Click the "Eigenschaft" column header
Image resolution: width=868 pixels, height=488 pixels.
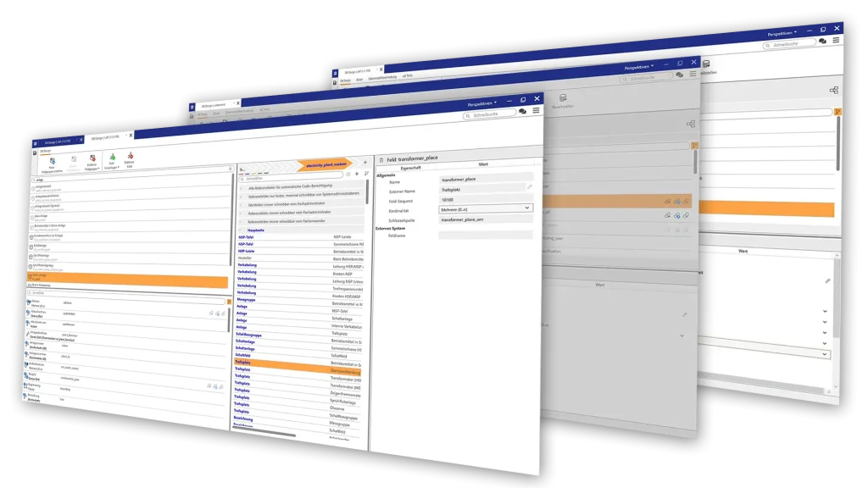pyautogui.click(x=410, y=167)
